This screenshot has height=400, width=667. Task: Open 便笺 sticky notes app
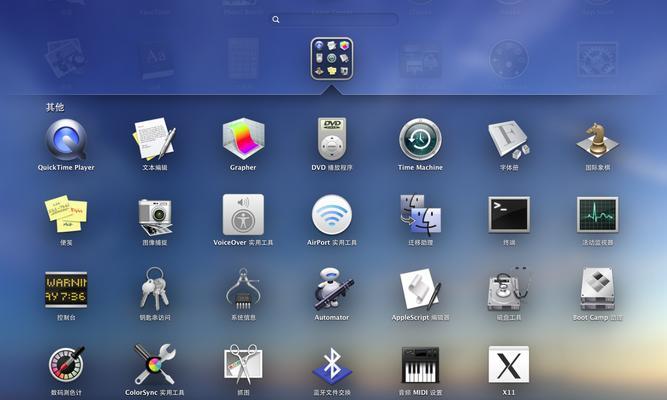(x=66, y=214)
